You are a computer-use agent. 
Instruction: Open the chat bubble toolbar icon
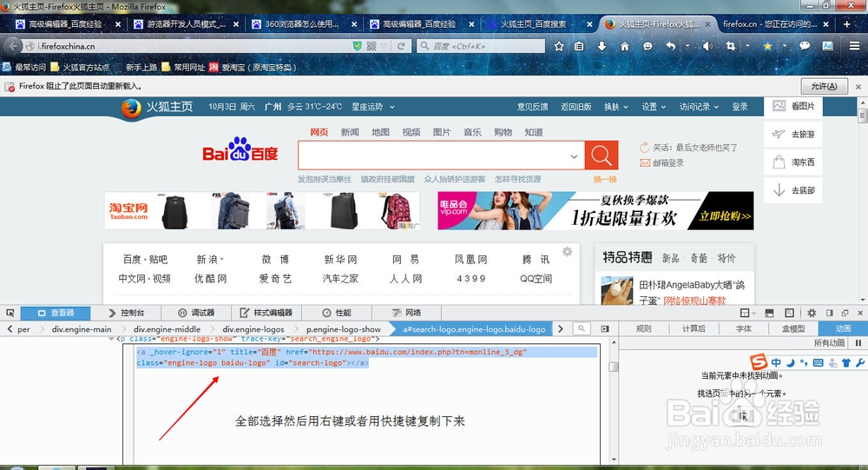(x=805, y=47)
